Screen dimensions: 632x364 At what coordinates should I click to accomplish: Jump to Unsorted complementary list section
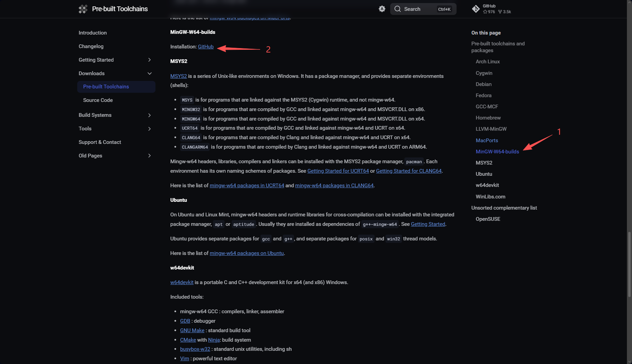click(x=504, y=208)
